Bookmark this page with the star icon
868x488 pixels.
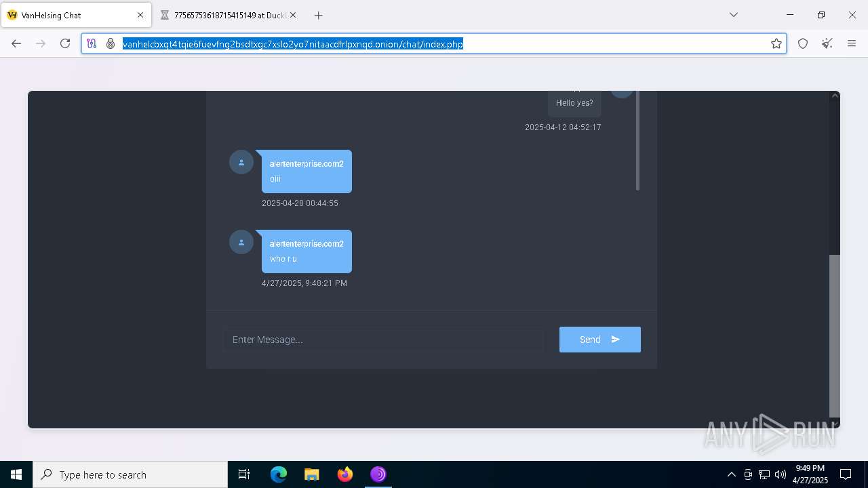[x=776, y=43]
